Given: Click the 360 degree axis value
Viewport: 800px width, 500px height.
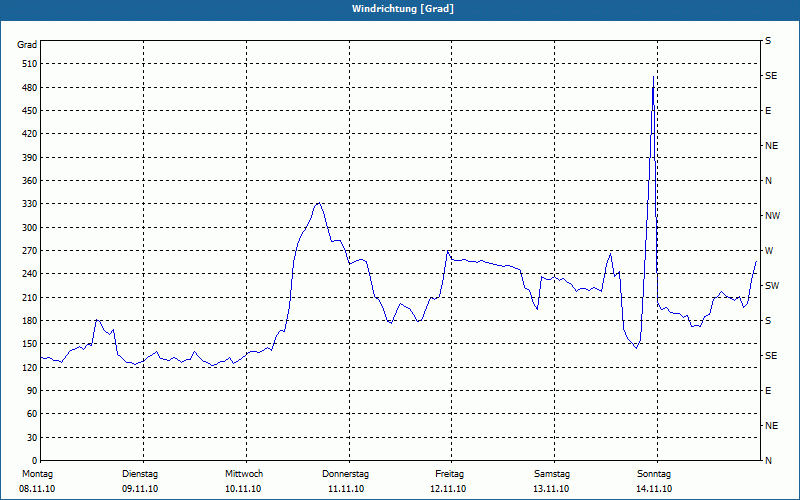Looking at the screenshot, I should tap(30, 181).
